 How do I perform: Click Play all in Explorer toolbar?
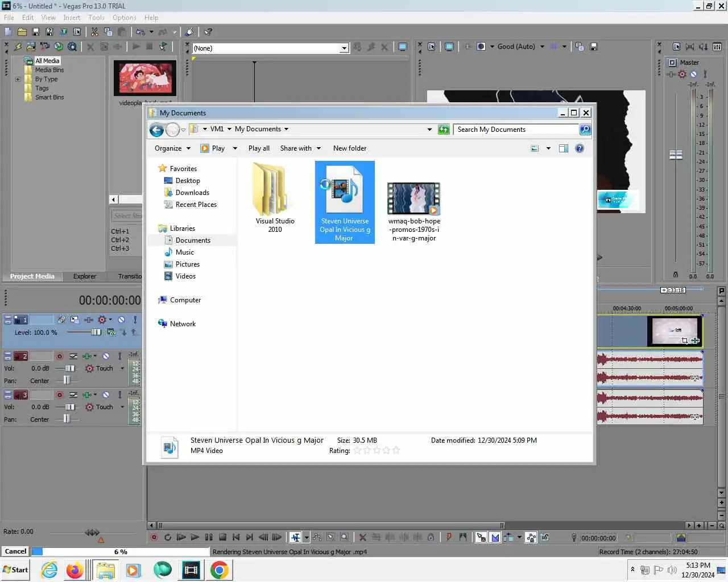(259, 148)
